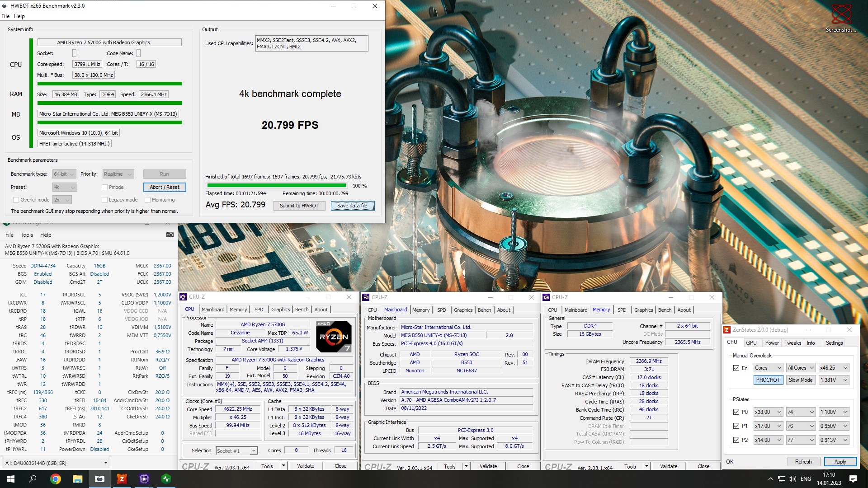Open the taskbar search icon
The image size is (868, 488).
[x=33, y=479]
